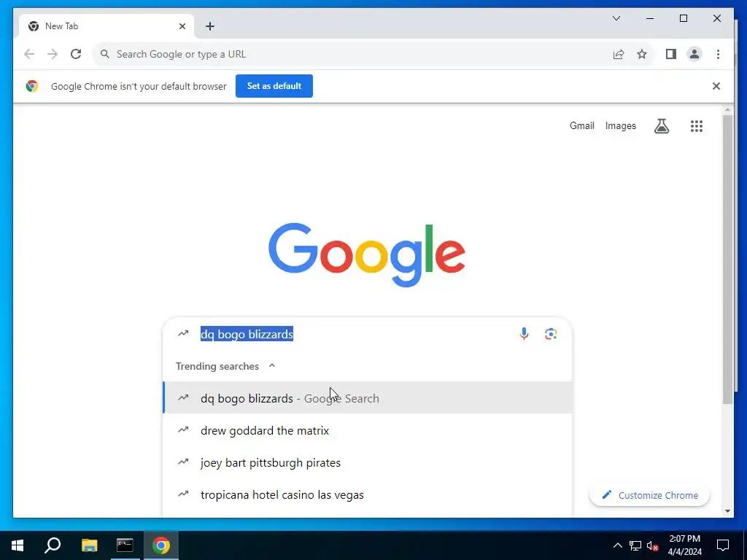Open Search Labs flask icon
This screenshot has width=747, height=560.
tap(662, 126)
